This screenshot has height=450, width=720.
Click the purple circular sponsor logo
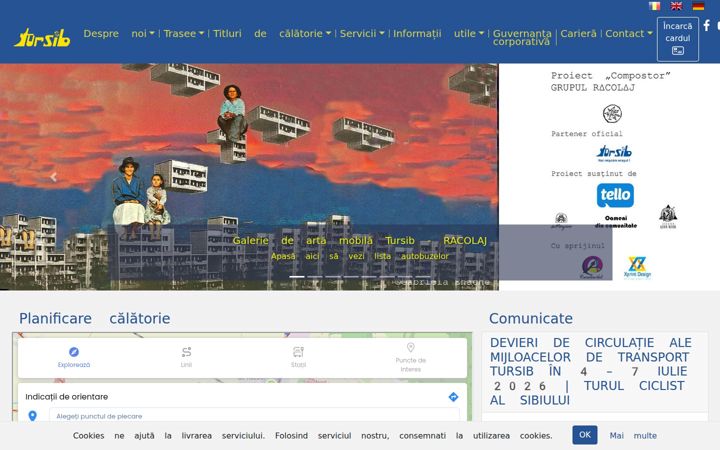[x=592, y=268]
